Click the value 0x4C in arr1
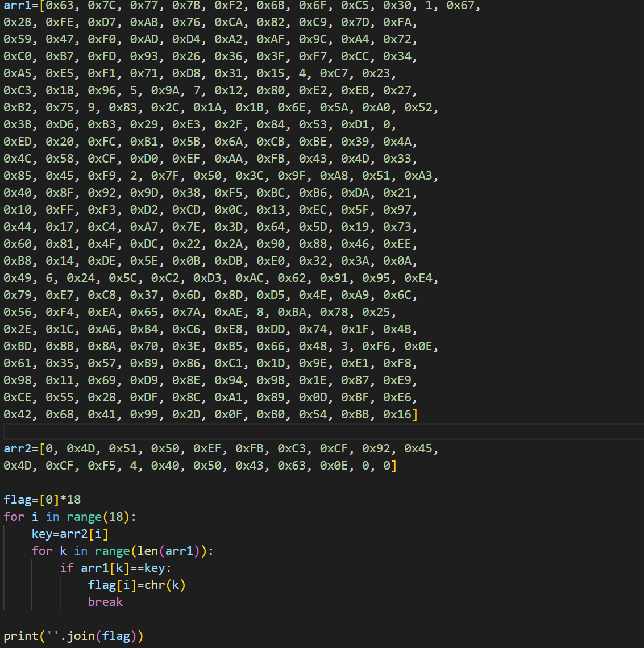This screenshot has width=644, height=648. point(18,159)
